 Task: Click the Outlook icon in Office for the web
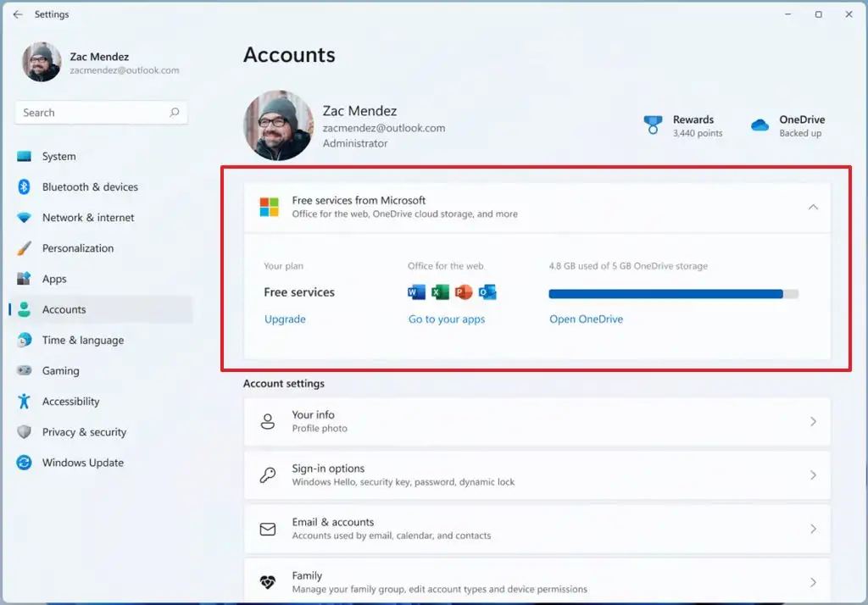coord(487,292)
